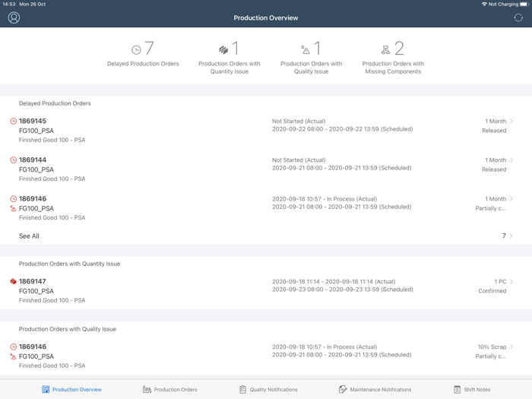This screenshot has width=532, height=399.
Task: Expand order 1869145 details chevron
Action: click(x=511, y=122)
